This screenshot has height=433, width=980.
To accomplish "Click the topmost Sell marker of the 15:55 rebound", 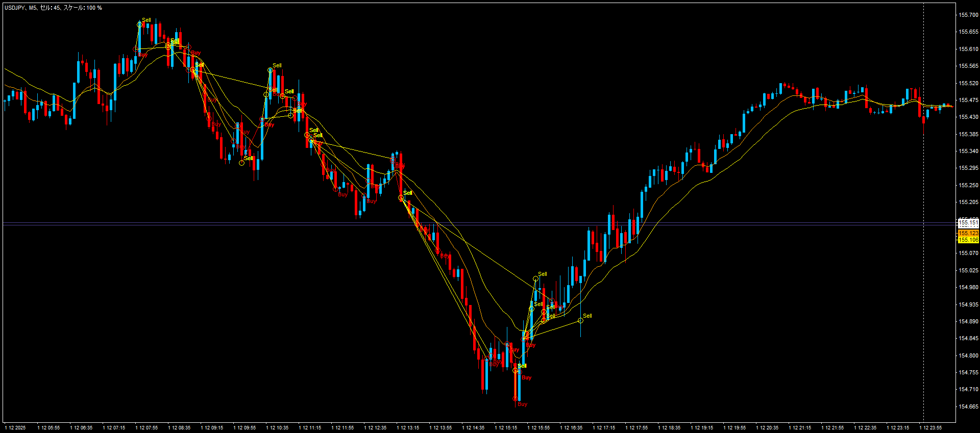I will pos(535,278).
